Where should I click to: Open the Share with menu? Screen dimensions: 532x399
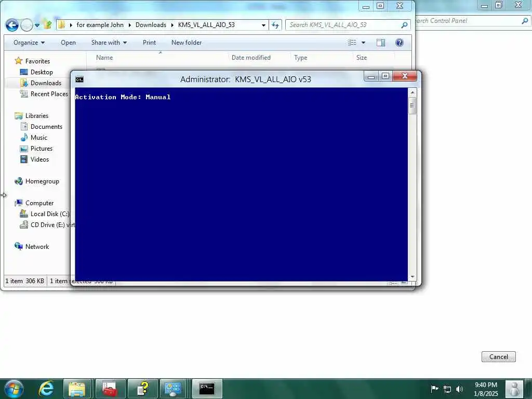[109, 43]
